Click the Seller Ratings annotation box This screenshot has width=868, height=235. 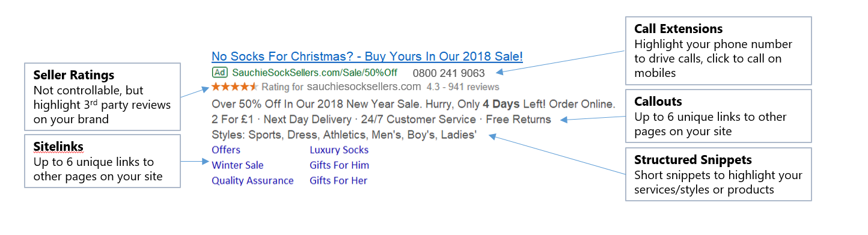pos(102,96)
